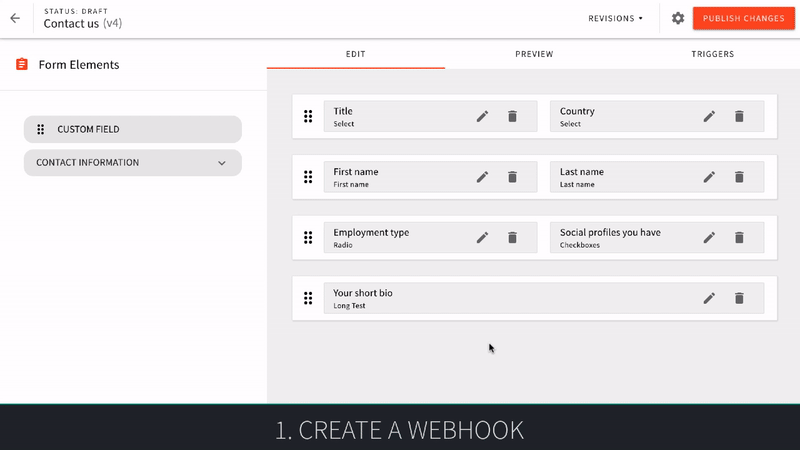
Task: Select the Your short bio field block
Action: (500, 298)
